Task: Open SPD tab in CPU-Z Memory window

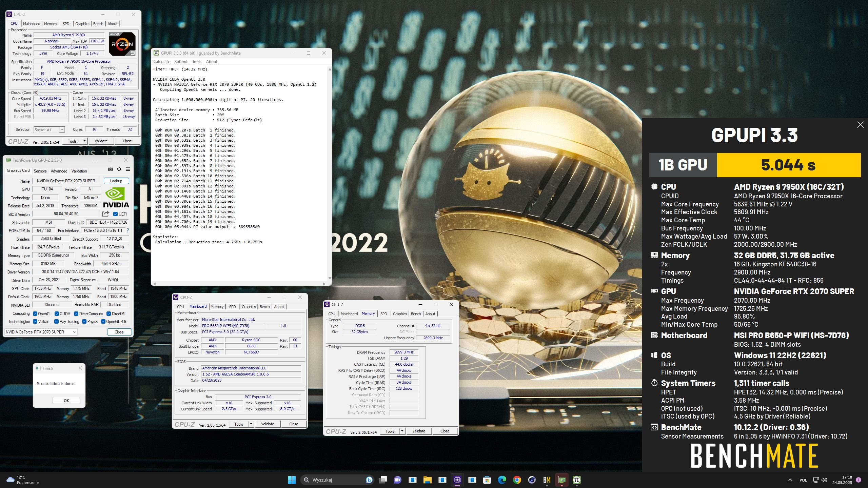Action: click(383, 314)
